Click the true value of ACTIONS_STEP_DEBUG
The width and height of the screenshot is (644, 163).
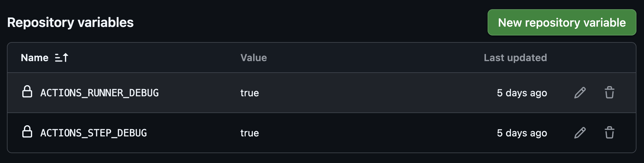coord(250,133)
